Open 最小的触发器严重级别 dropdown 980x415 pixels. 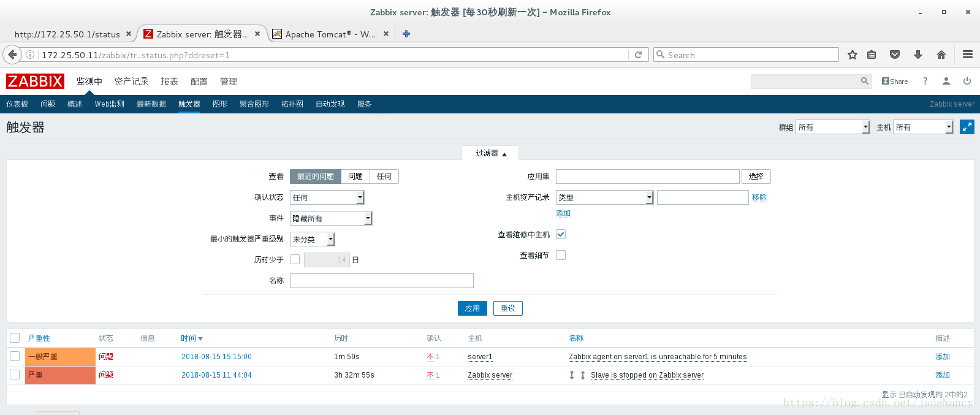click(x=313, y=239)
